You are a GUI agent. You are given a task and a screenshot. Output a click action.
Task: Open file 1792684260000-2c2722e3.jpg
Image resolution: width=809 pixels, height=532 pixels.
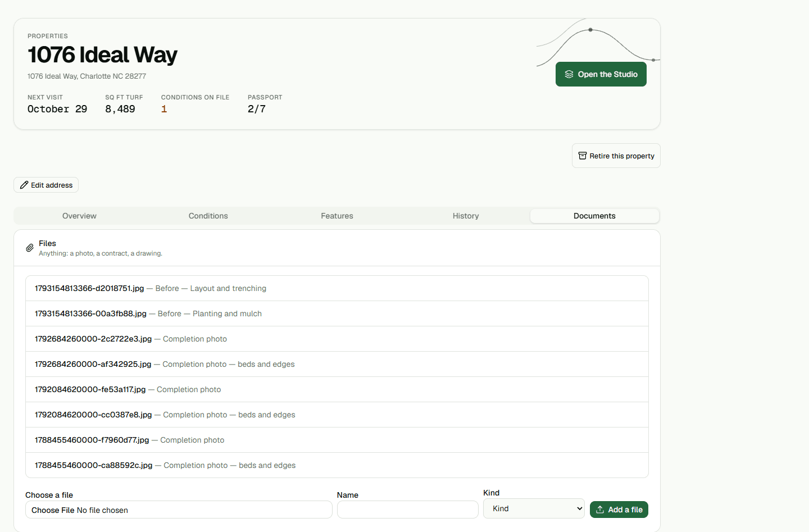(93, 339)
